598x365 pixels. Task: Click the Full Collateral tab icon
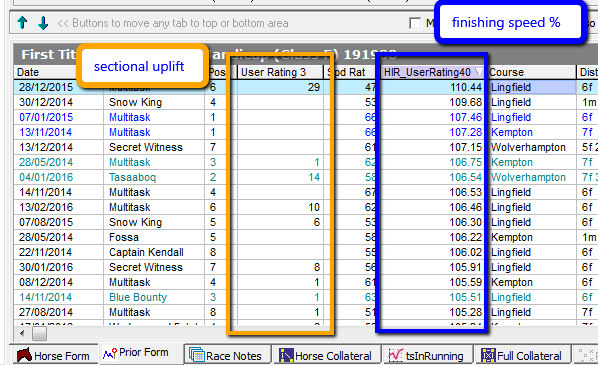(x=488, y=355)
